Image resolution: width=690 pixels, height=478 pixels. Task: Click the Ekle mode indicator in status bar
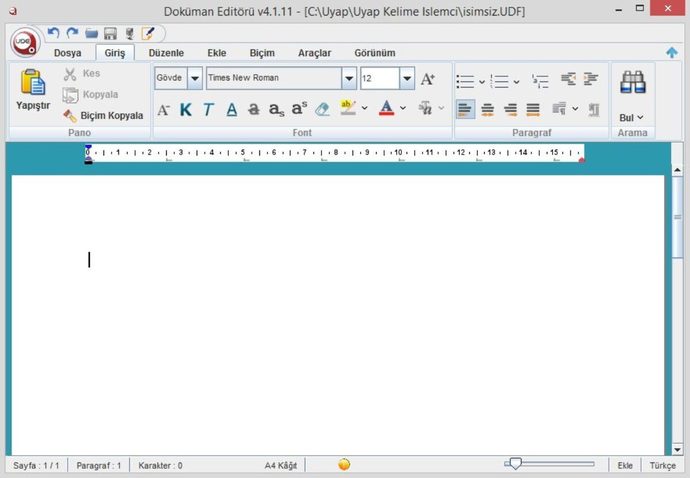tap(625, 466)
